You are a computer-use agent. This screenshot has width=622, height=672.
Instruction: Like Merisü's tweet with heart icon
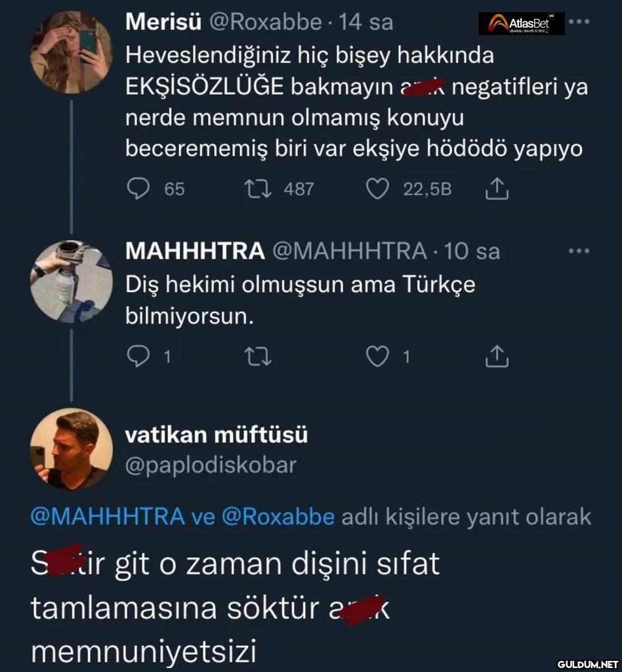[377, 189]
